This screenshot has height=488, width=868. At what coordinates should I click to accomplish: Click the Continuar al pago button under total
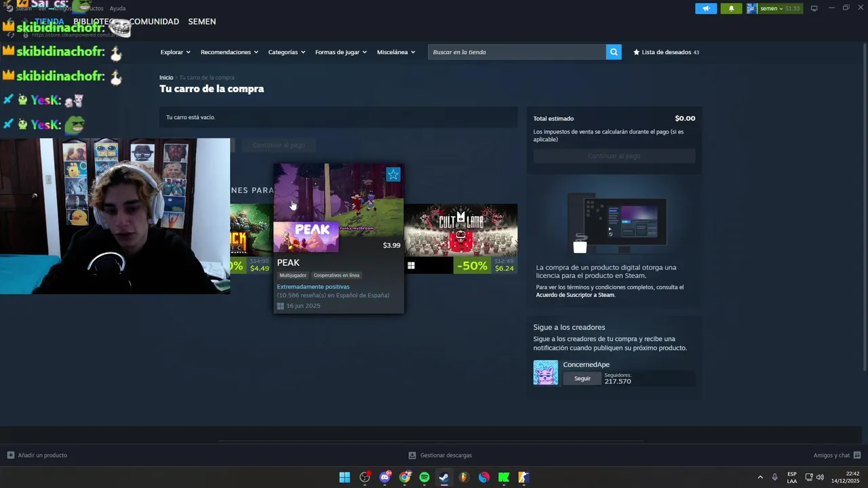pos(614,156)
